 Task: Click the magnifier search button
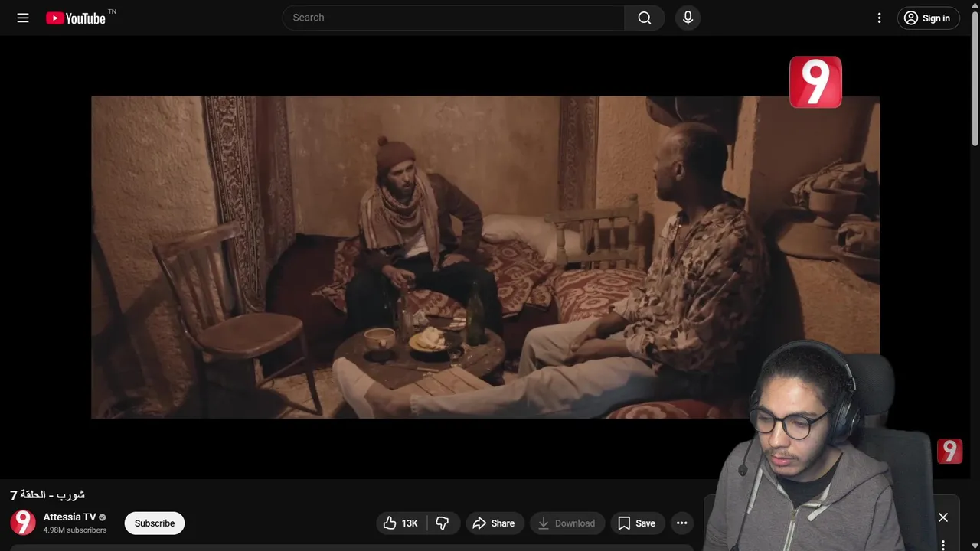click(x=645, y=18)
